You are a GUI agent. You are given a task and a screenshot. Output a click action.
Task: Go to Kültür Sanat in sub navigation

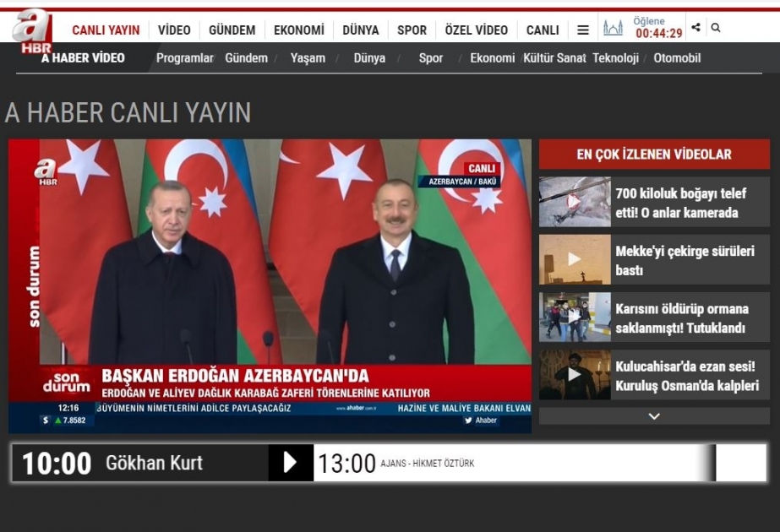pyautogui.click(x=554, y=58)
